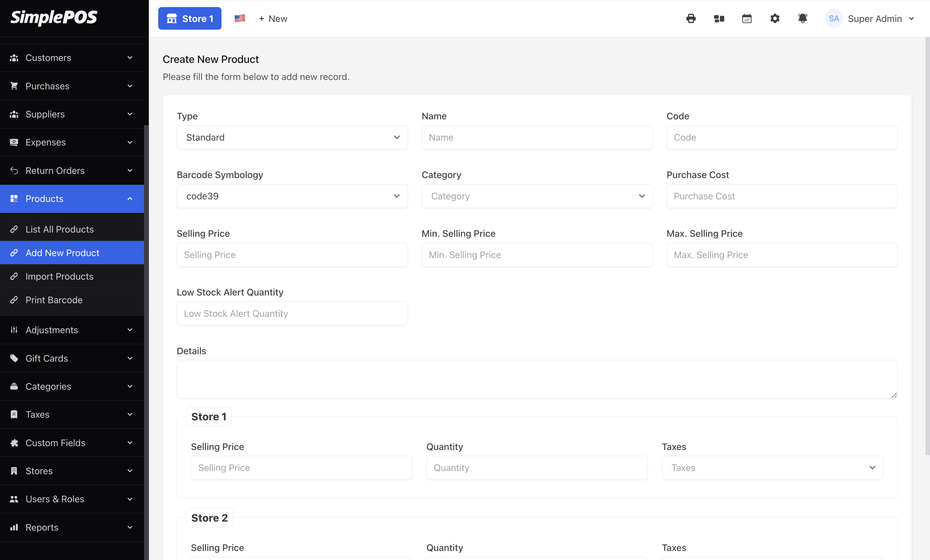
Task: Collapse the Products sidebar menu
Action: 72,199
